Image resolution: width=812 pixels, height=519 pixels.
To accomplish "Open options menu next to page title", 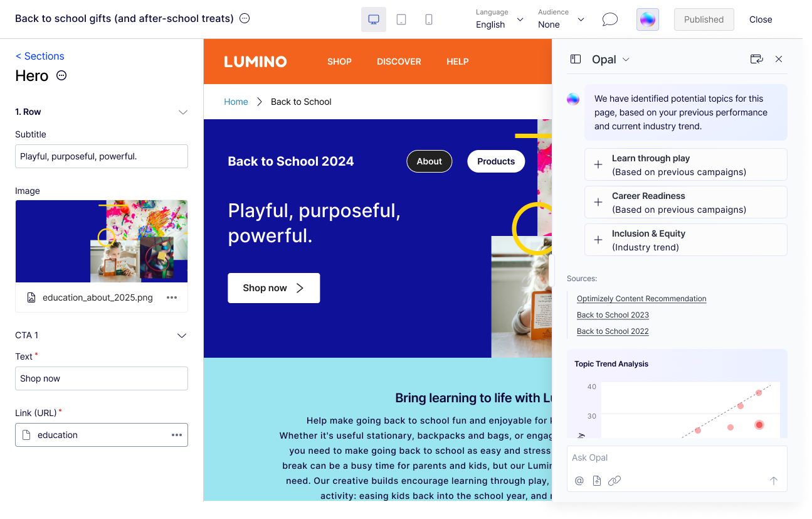I will pos(245,18).
